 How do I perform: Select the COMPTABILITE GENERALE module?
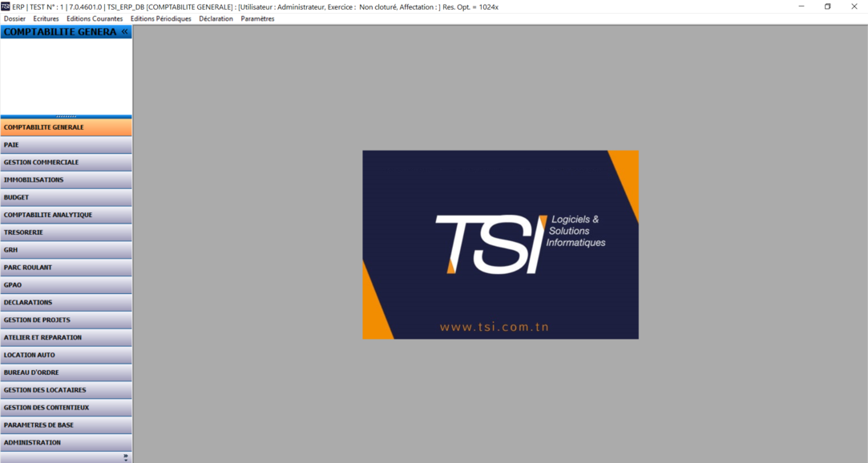point(66,127)
